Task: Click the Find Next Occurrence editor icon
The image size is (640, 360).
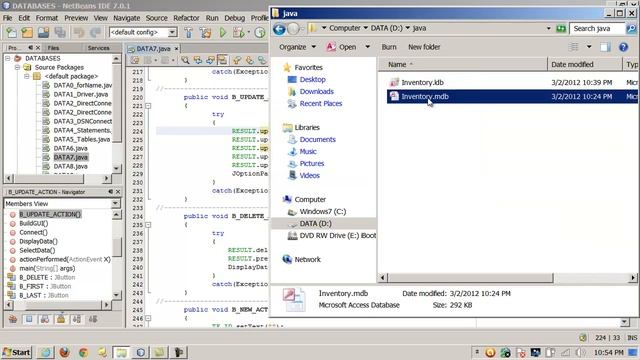Action: 210,60
